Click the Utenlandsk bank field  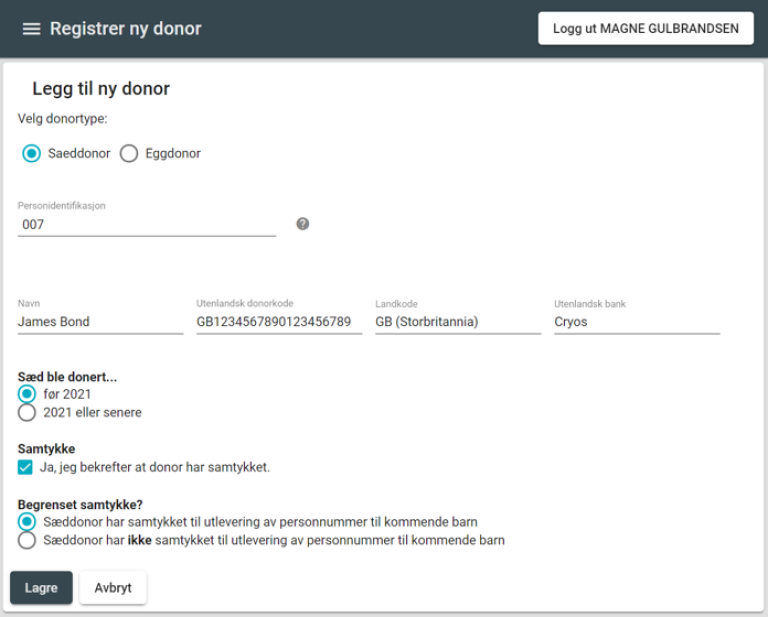tap(636, 322)
